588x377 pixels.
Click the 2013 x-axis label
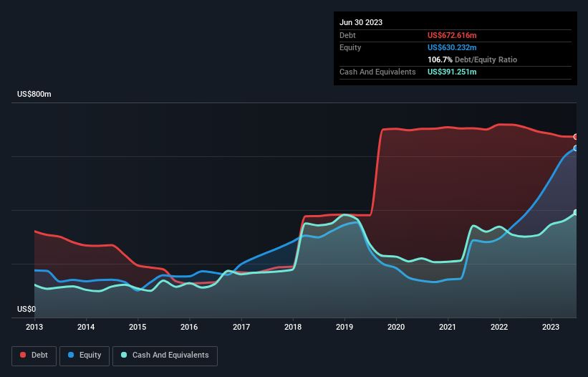(34, 327)
